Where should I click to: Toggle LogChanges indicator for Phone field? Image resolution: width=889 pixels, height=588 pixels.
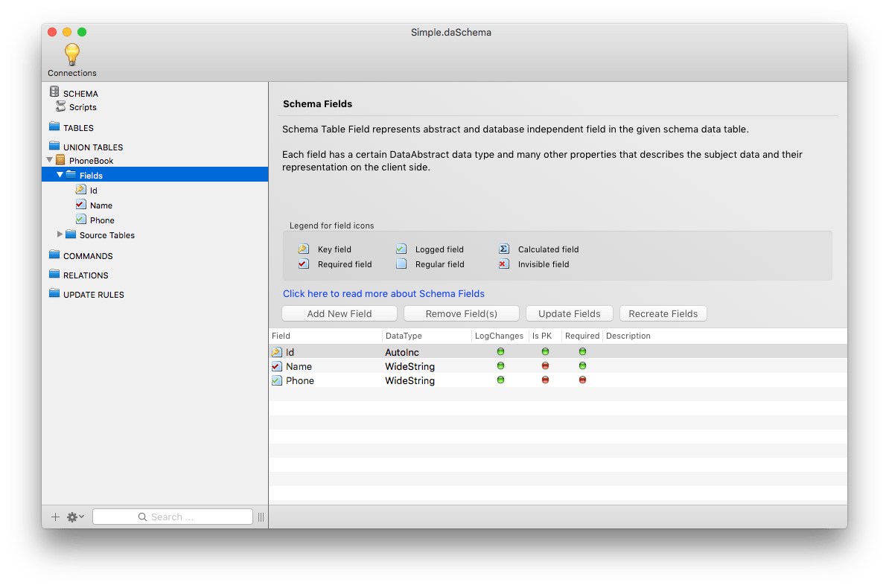tap(500, 380)
